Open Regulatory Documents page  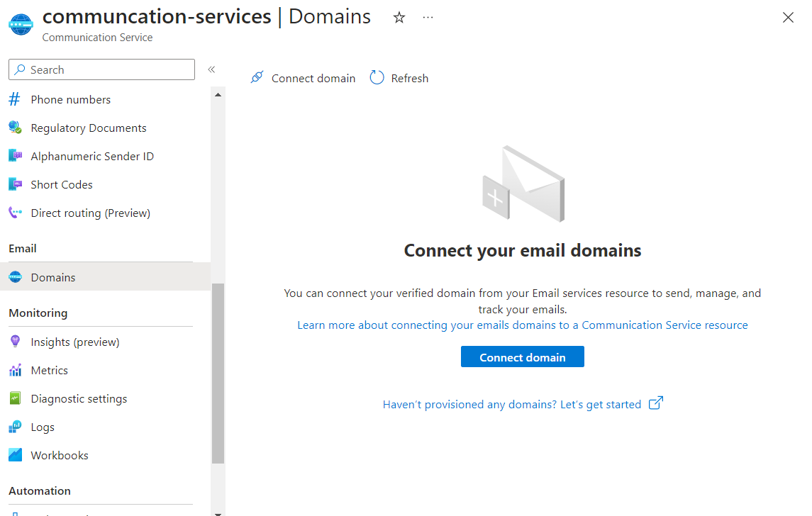[89, 128]
